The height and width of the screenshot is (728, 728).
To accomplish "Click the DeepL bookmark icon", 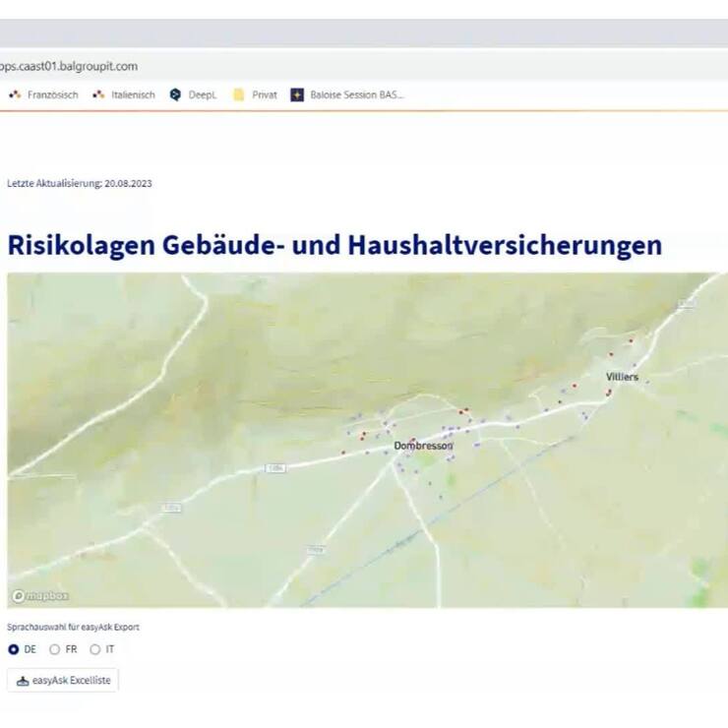I will pyautogui.click(x=176, y=95).
